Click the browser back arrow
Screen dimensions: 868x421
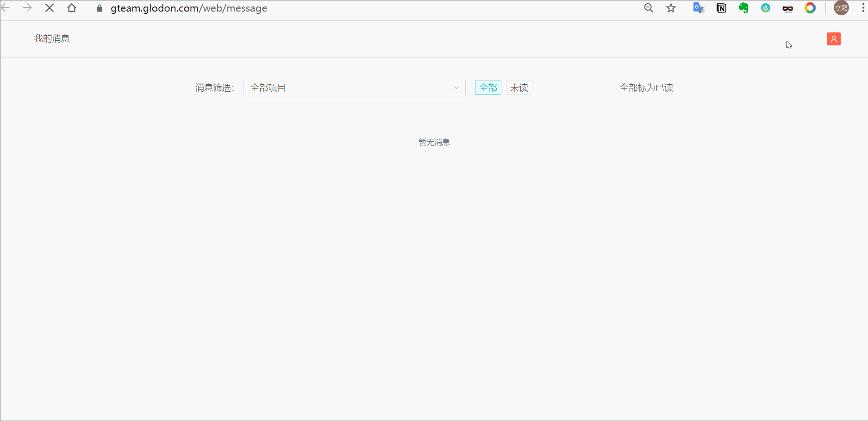pyautogui.click(x=5, y=8)
